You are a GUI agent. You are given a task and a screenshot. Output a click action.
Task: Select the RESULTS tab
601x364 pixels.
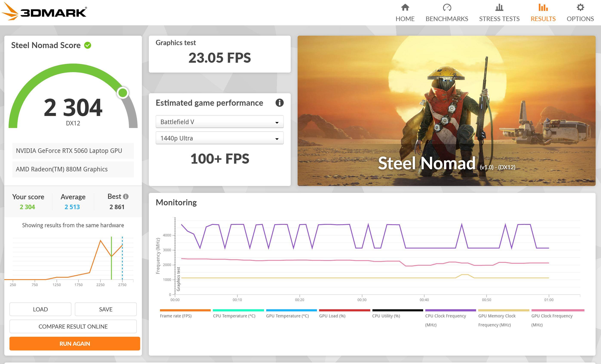click(543, 13)
